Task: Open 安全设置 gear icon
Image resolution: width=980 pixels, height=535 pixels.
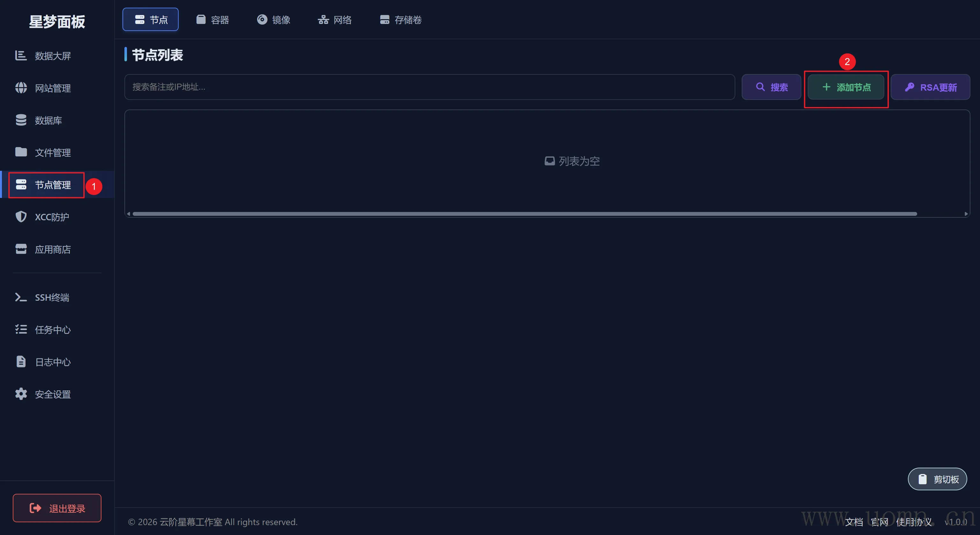Action: (x=20, y=394)
